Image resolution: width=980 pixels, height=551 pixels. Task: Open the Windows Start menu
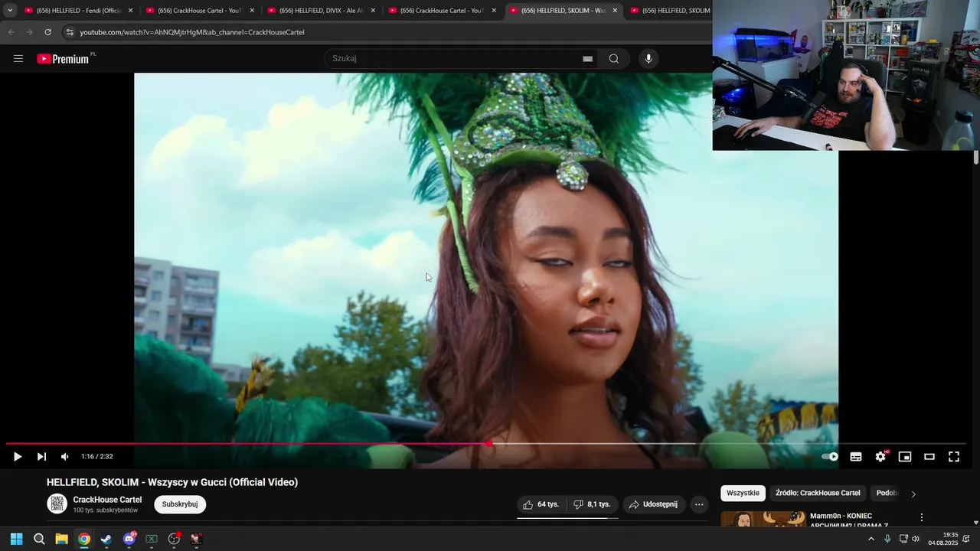click(x=16, y=539)
